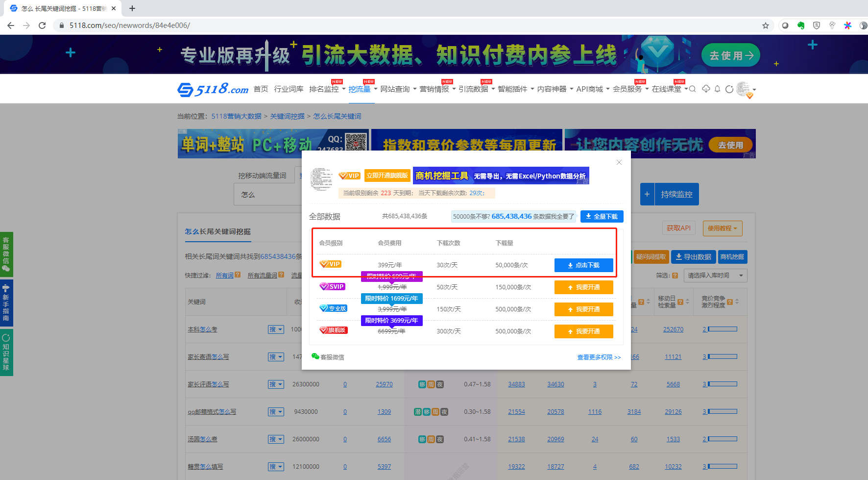The width and height of the screenshot is (868, 480).
Task: Click the competition bar in 家长评语怎么写 row
Action: click(722, 384)
